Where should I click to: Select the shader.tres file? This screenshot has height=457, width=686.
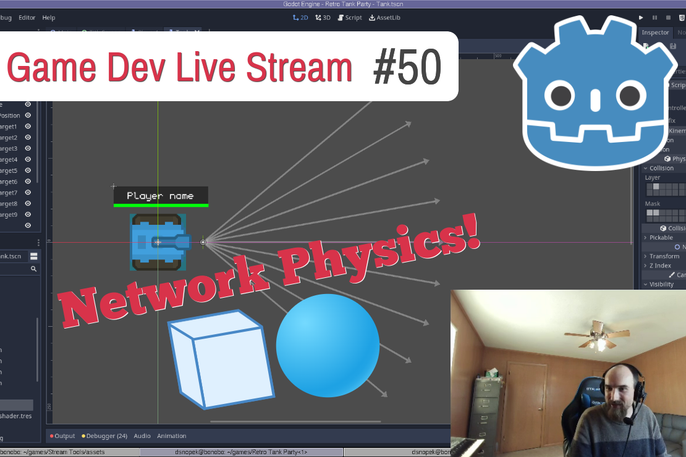pos(16,416)
